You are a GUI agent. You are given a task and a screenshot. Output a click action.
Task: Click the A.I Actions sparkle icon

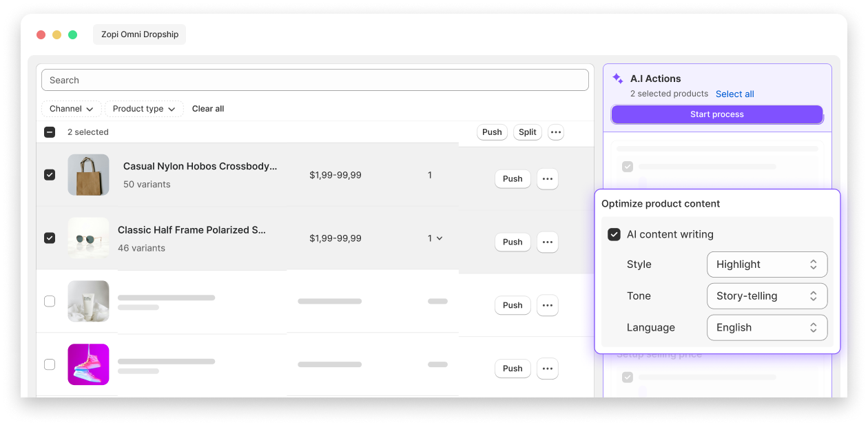[x=618, y=79]
